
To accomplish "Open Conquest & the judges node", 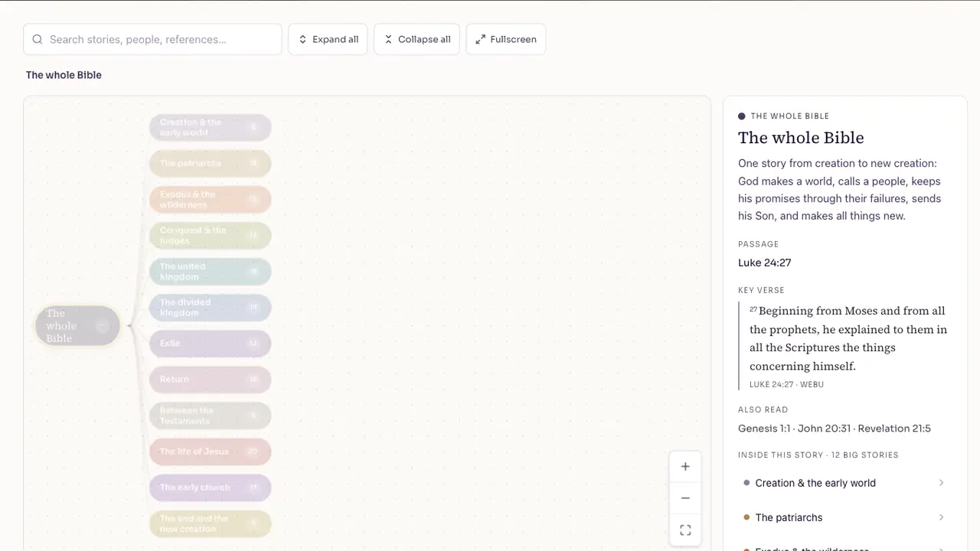I will [x=211, y=236].
